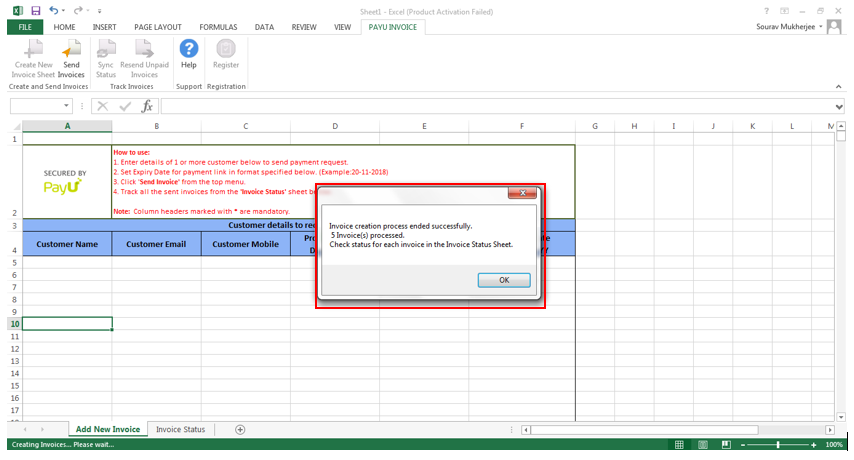
Task: Click the Insert Function fx icon
Action: (147, 106)
